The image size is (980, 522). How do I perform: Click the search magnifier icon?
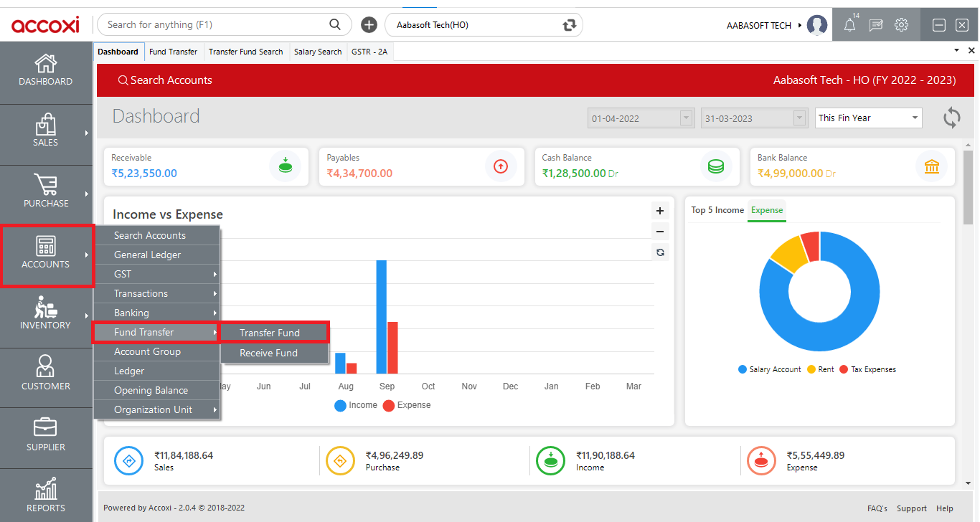click(x=335, y=24)
